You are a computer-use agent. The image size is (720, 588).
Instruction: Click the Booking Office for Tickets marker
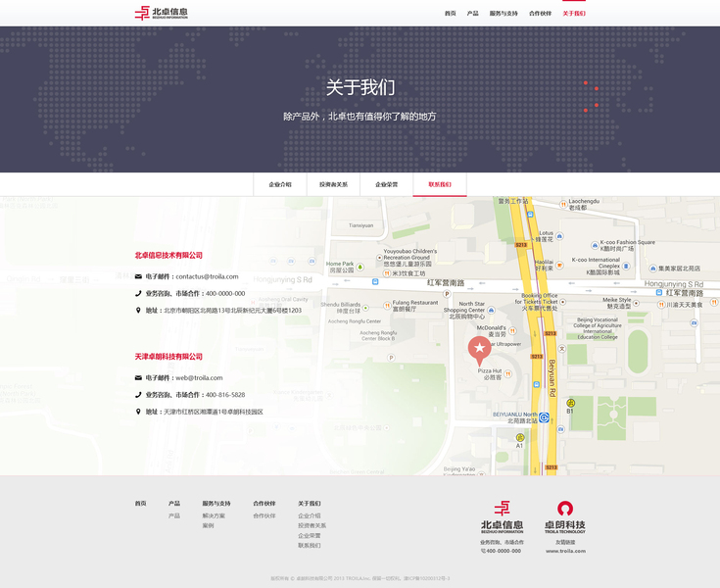[x=562, y=302]
